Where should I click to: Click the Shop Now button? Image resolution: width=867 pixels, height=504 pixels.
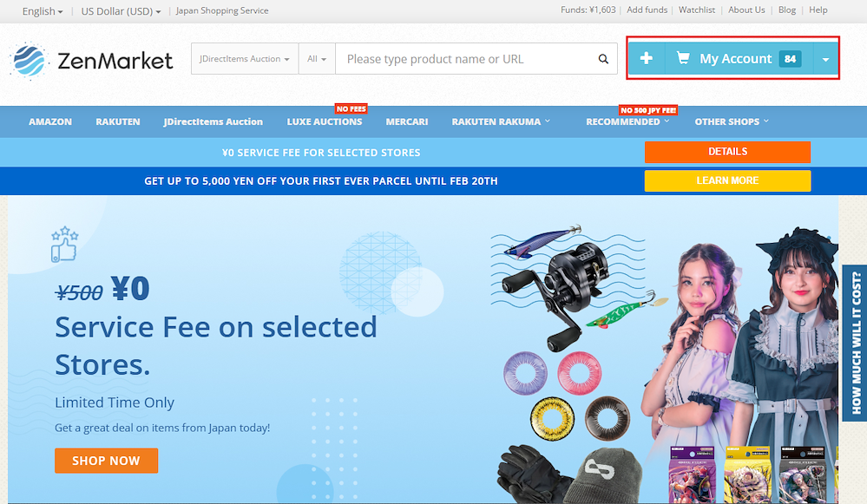coord(106,461)
